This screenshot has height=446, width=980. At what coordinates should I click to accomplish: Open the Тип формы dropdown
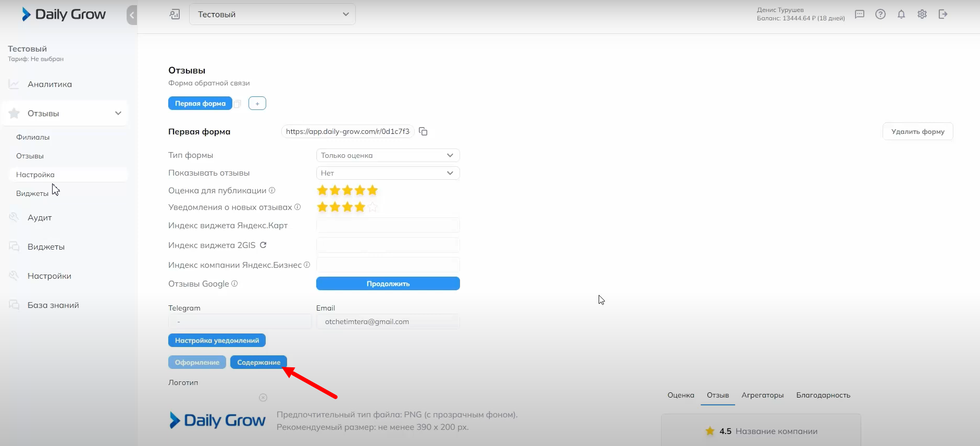pos(388,155)
